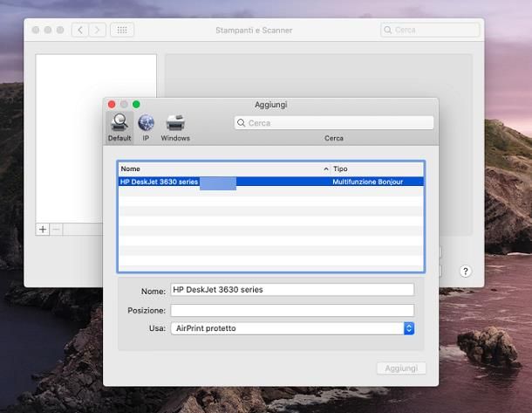Click the Aggiungi window search field
Viewport: 532px width, 413px height.
click(334, 123)
